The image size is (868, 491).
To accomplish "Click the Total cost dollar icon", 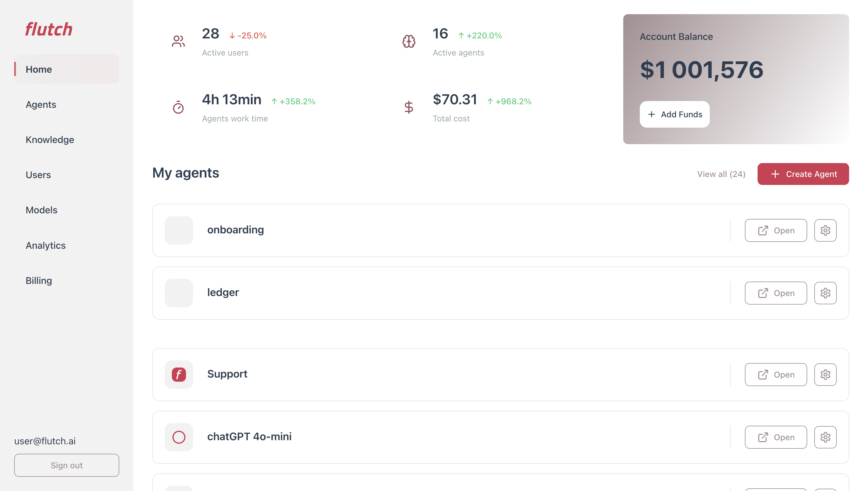I will (409, 107).
